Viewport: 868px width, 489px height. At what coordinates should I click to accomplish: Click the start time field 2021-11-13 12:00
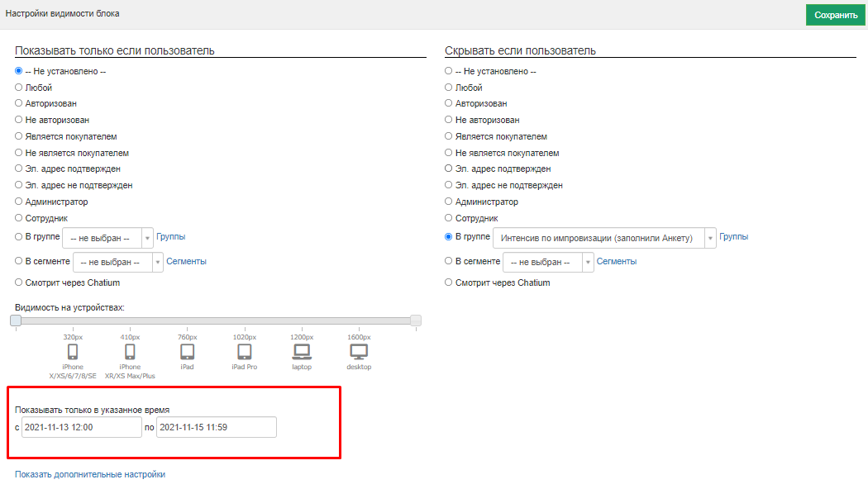81,427
